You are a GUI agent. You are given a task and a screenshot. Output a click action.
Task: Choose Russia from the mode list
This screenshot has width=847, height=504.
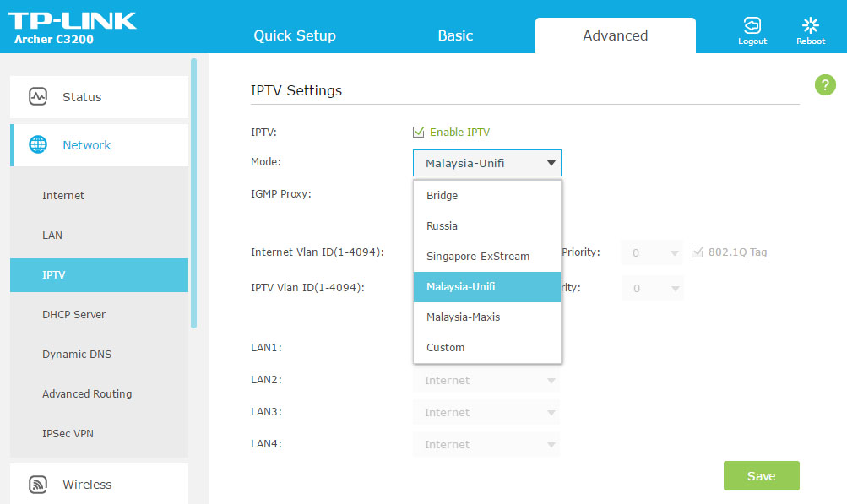(x=486, y=225)
